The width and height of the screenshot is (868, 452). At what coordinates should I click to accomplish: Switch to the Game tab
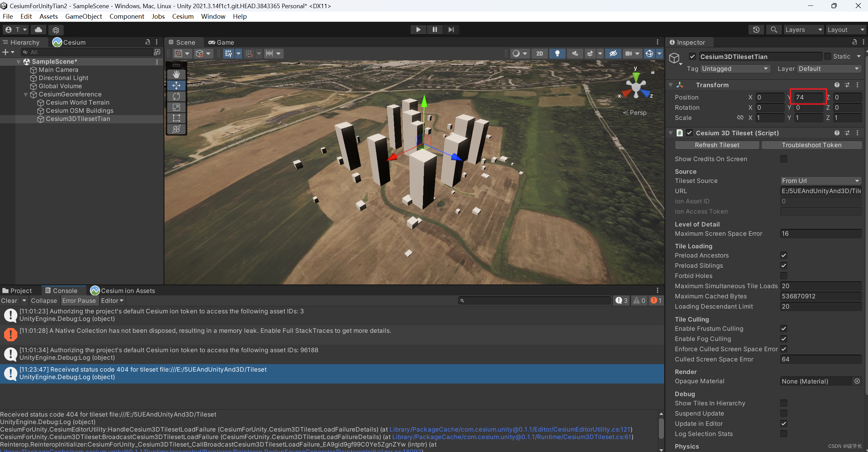coord(221,42)
